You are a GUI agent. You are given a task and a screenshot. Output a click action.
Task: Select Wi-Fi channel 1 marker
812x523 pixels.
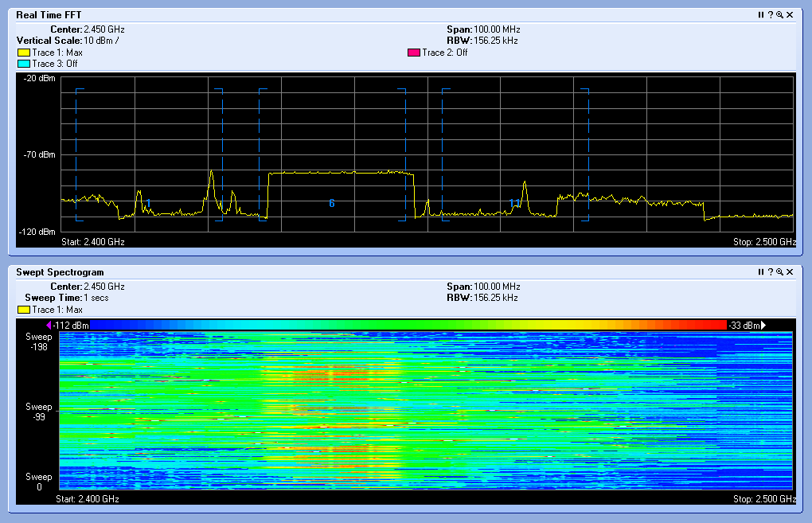click(148, 204)
